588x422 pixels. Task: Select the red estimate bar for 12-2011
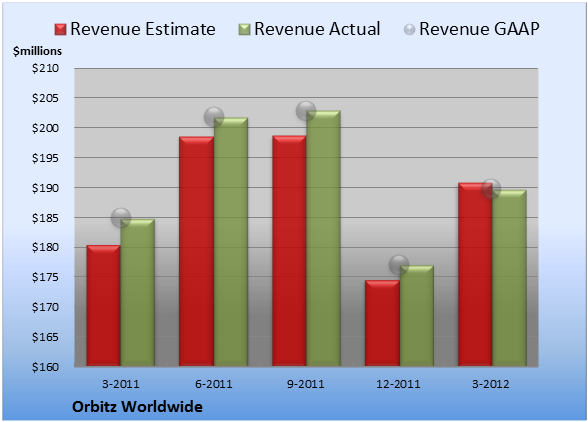pyautogui.click(x=382, y=323)
